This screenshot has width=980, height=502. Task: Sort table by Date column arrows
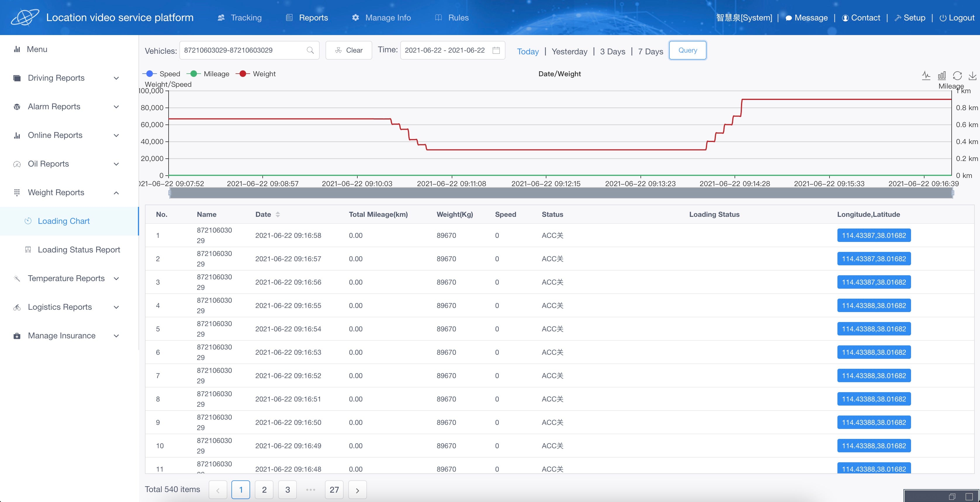278,214
